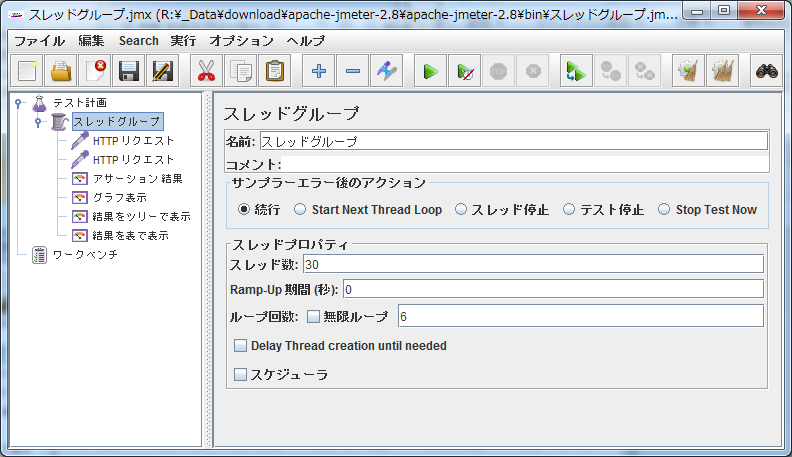Enable the スケジューラ checkbox
The height and width of the screenshot is (457, 792).
pyautogui.click(x=240, y=374)
